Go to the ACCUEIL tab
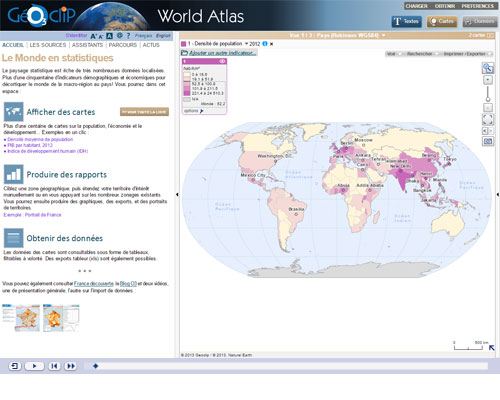The image size is (500, 400). (x=13, y=45)
